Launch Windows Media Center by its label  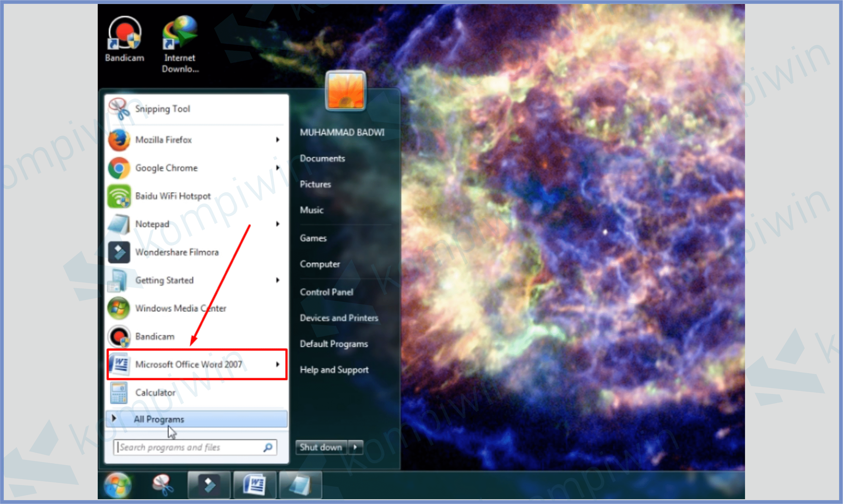(x=181, y=308)
